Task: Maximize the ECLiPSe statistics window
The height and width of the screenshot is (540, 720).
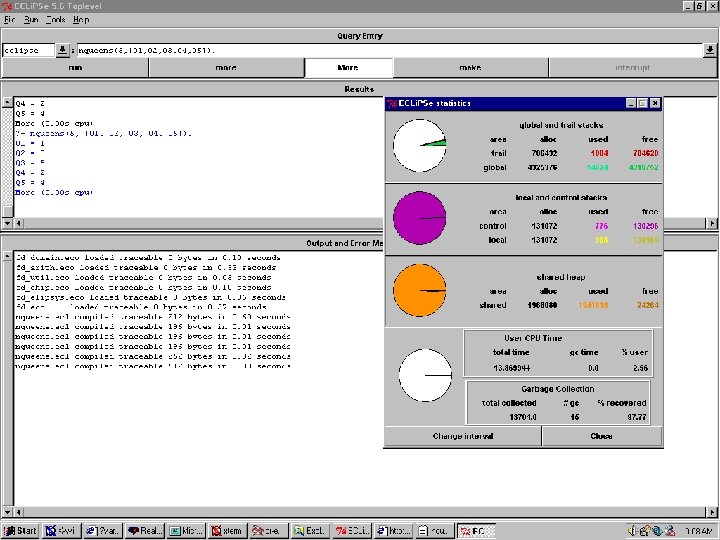Action: click(642, 103)
